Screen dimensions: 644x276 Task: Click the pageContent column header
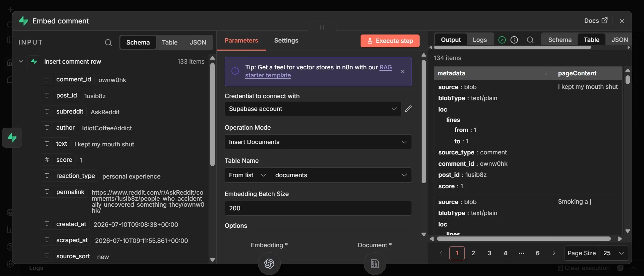click(589, 73)
